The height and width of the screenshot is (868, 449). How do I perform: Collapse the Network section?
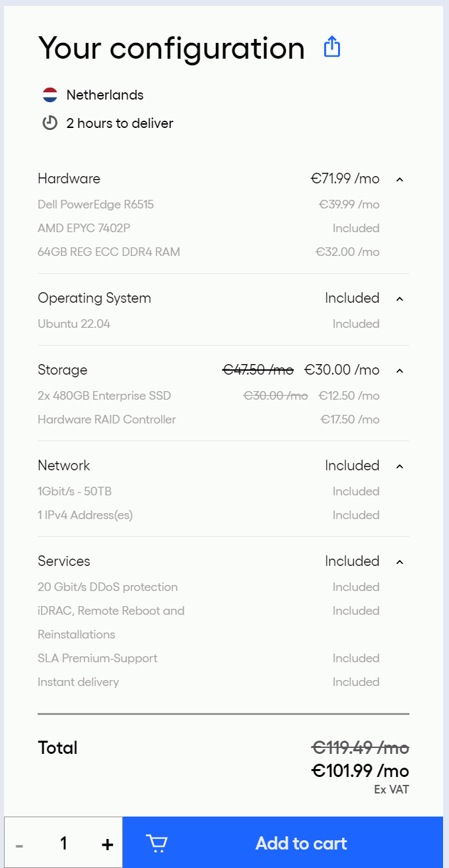(x=399, y=466)
